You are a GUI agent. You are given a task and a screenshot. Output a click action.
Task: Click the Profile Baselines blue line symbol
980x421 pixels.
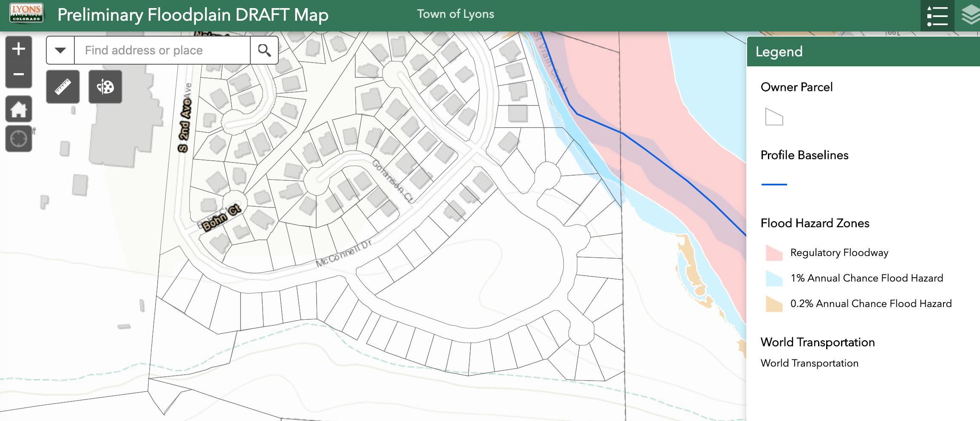tap(774, 185)
